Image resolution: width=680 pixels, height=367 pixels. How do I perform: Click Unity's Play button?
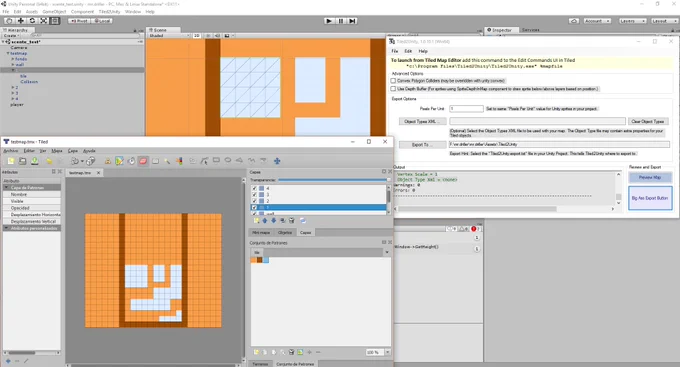pos(329,21)
